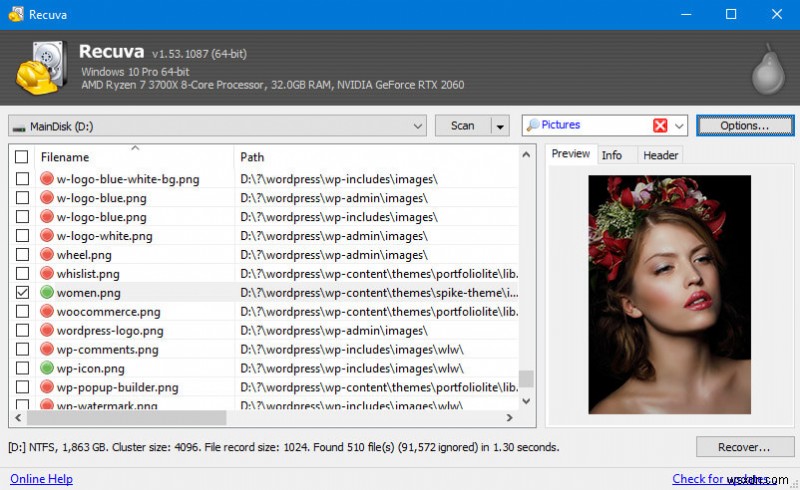Click the red status dot for wordpress-logo.png
800x490 pixels.
click(x=47, y=330)
